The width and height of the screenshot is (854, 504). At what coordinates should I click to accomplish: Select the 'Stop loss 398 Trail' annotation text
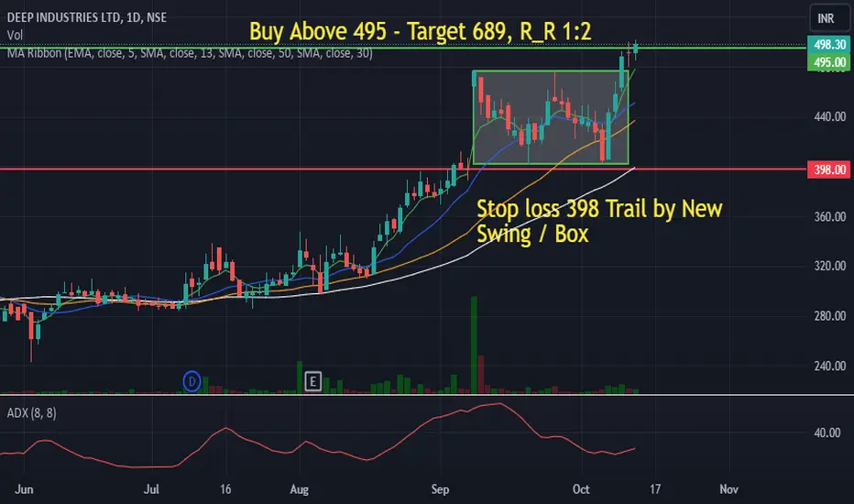[599, 221]
